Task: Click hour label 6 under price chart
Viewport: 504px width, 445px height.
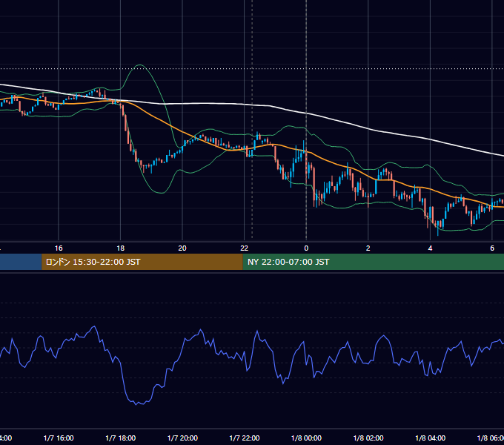Action: point(492,248)
